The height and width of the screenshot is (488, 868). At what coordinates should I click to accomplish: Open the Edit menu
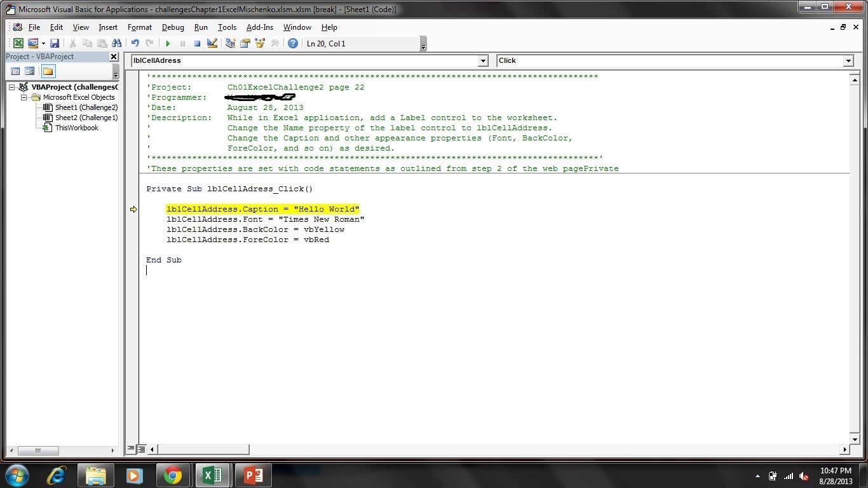(x=57, y=27)
